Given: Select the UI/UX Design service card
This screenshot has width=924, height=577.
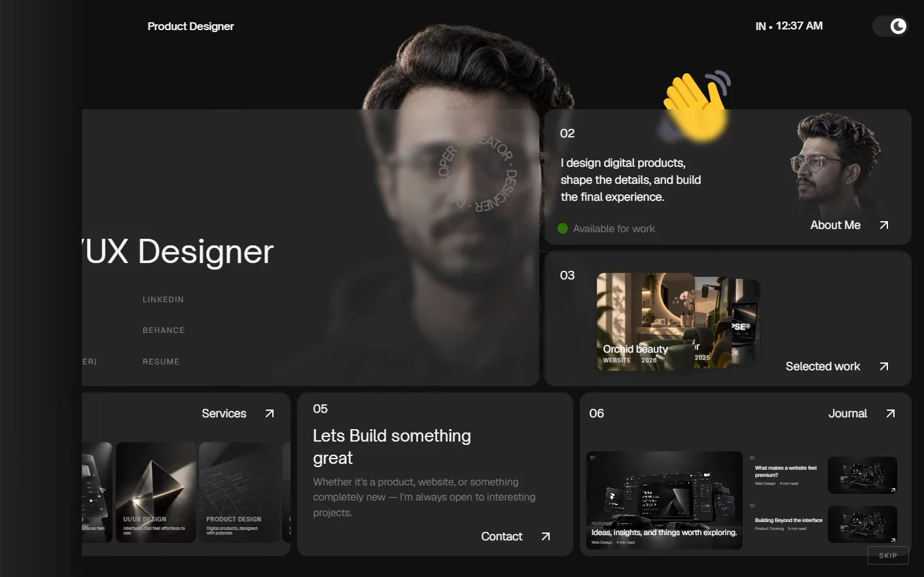Looking at the screenshot, I should click(156, 493).
